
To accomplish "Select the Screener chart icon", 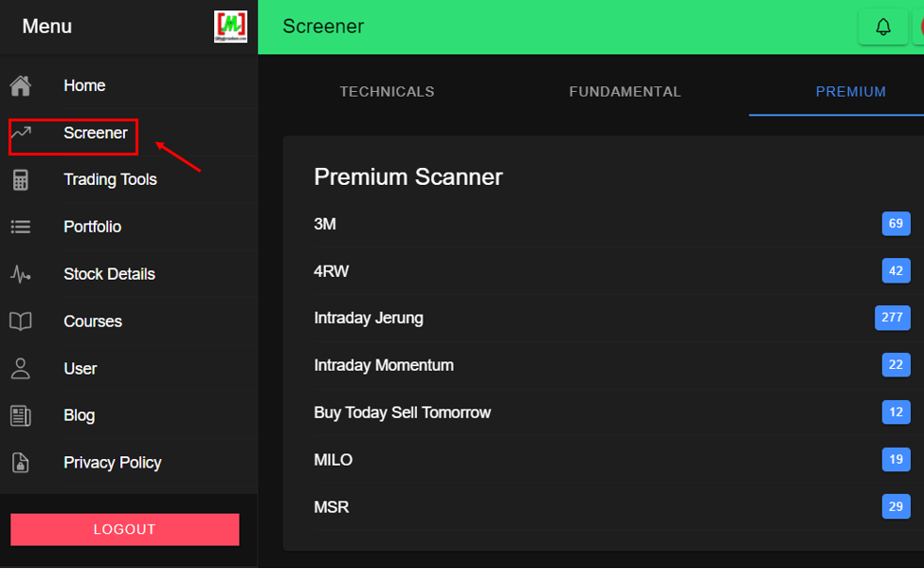I will coord(21,133).
